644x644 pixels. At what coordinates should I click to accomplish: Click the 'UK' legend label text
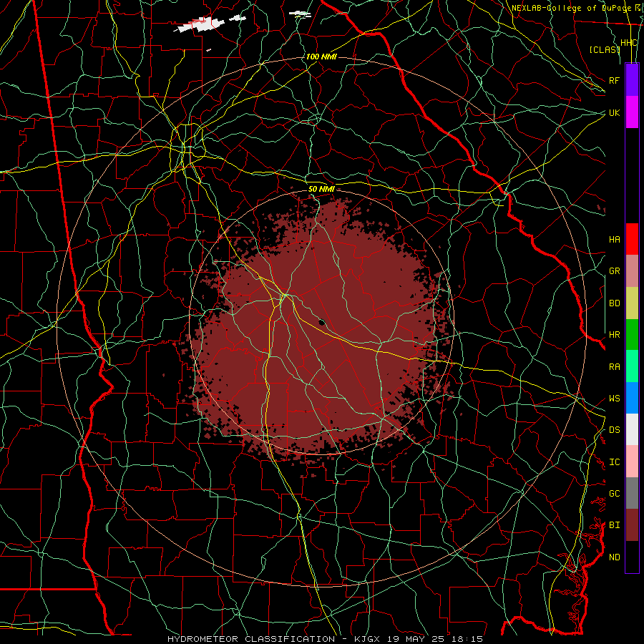coord(615,112)
